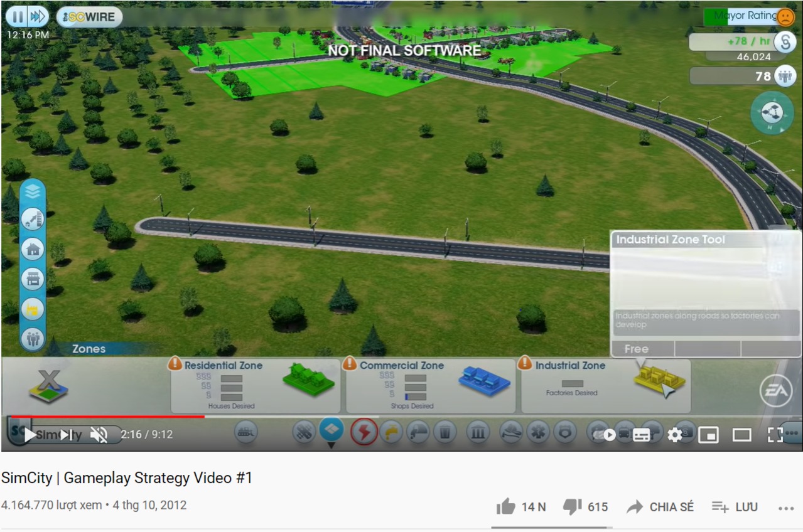Select the commercial shop map icon

tap(33, 279)
